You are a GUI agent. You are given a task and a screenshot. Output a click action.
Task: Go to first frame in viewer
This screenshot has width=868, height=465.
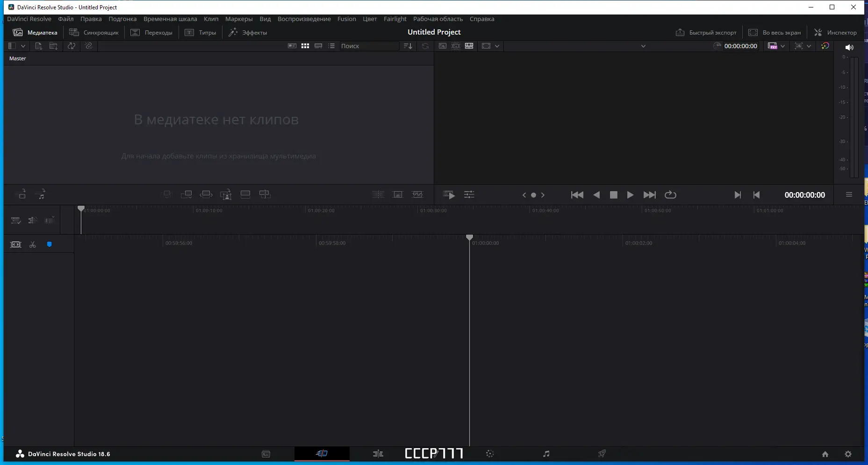point(577,195)
